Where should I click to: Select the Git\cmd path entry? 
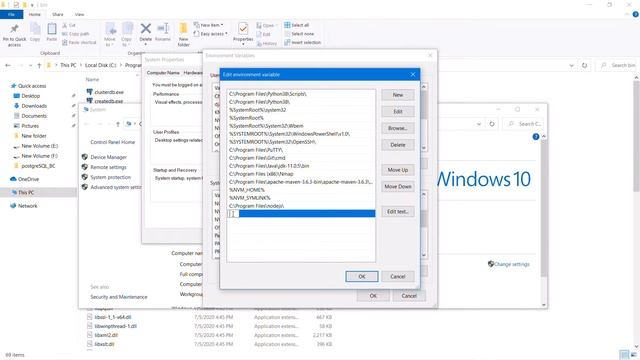pyautogui.click(x=301, y=158)
